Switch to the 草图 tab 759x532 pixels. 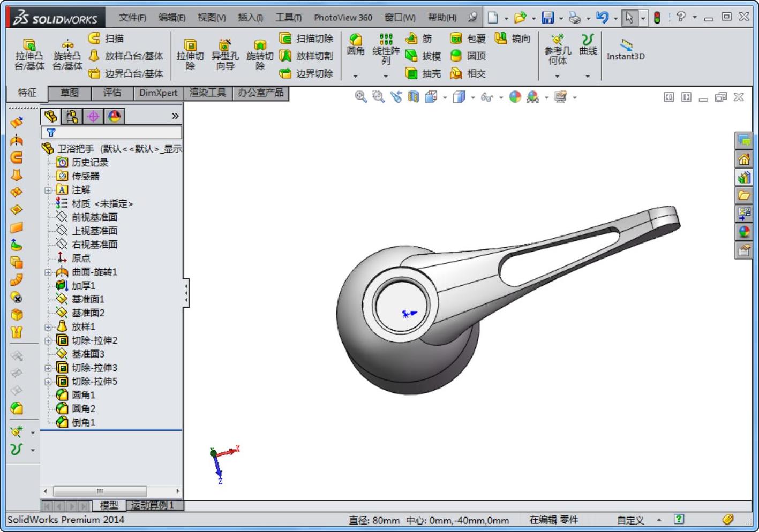point(70,93)
